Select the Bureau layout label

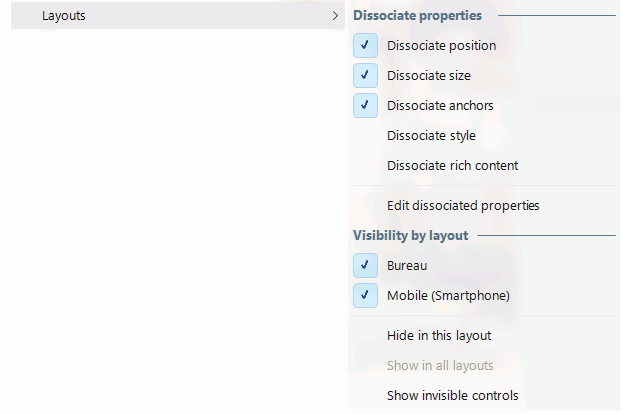pos(407,265)
